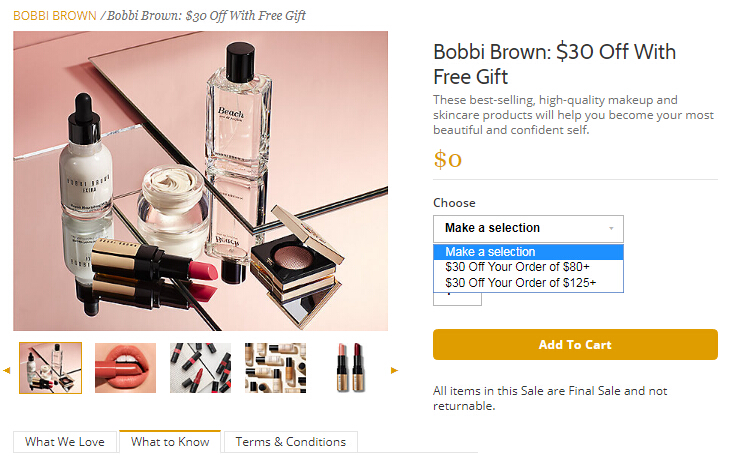Choose '$30 Off Your Order of $125+'

[520, 283]
